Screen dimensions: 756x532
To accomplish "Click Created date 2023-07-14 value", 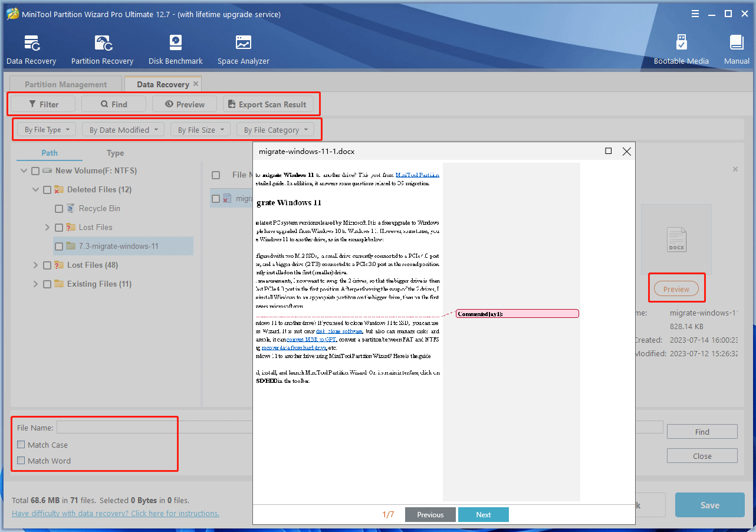I will [x=704, y=340].
